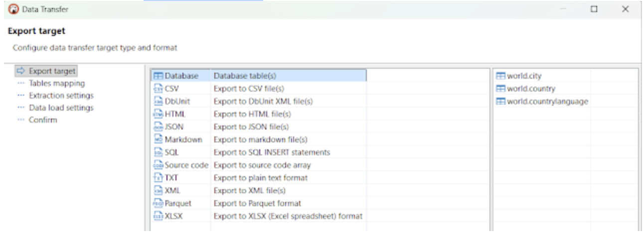
Task: Click the DbUnit XML icon
Action: pos(158,101)
